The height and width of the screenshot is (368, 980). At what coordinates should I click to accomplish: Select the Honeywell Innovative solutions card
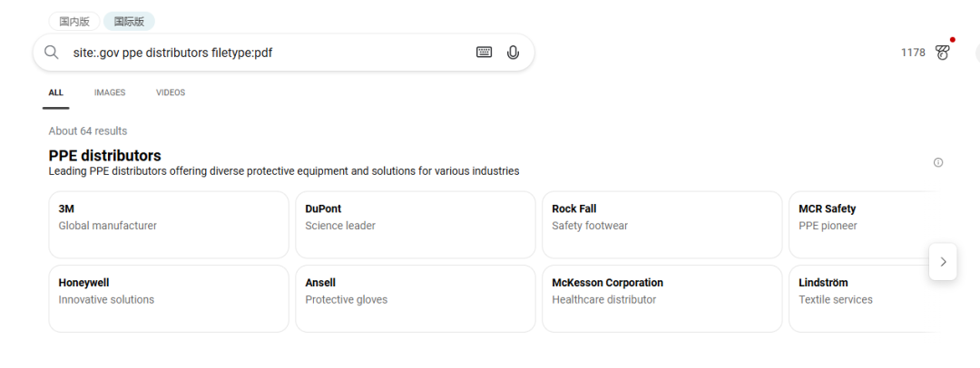pyautogui.click(x=169, y=298)
